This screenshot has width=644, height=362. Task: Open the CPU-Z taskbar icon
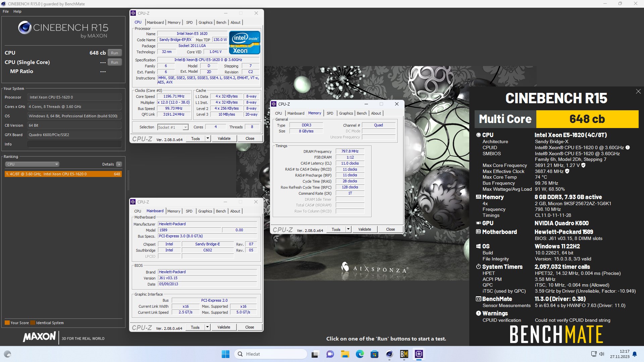click(419, 354)
